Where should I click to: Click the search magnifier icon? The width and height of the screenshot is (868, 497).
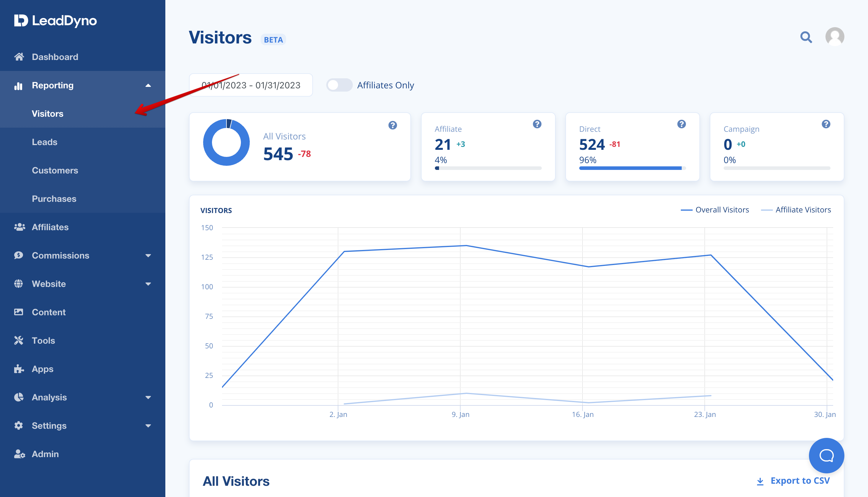point(806,37)
